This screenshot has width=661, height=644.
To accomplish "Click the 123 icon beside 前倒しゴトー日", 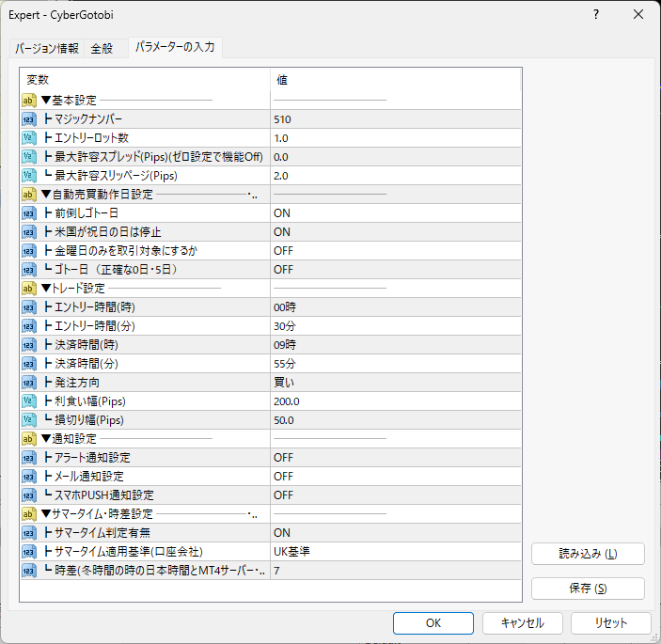I will [28, 213].
